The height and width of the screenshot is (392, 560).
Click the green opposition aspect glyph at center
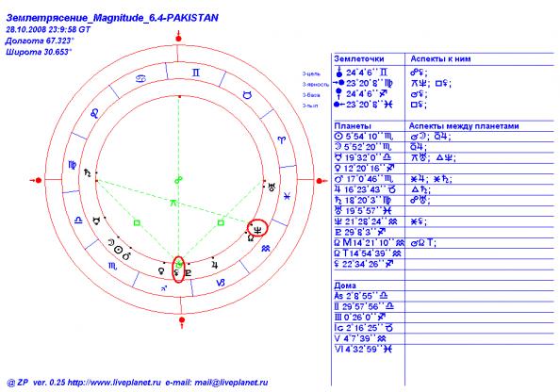[178, 180]
